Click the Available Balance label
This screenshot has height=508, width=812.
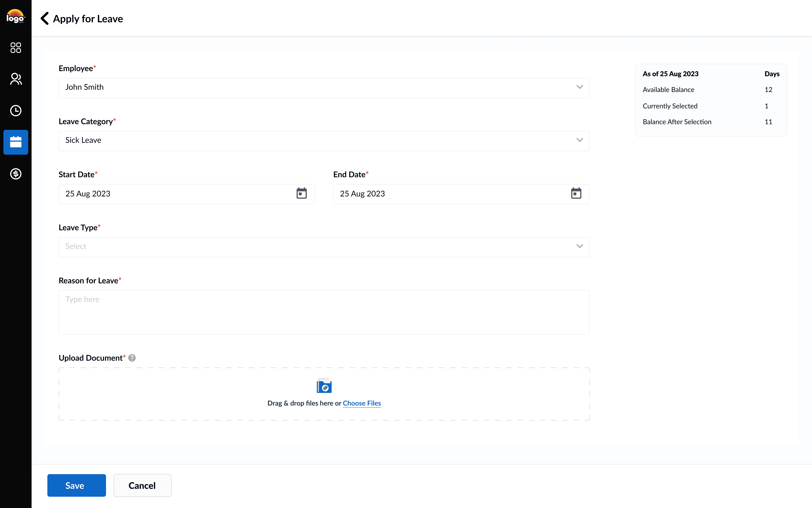click(x=668, y=90)
